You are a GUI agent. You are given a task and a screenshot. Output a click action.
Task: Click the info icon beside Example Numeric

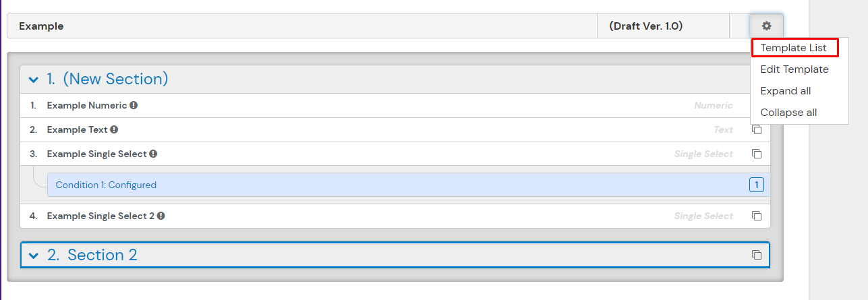(134, 105)
